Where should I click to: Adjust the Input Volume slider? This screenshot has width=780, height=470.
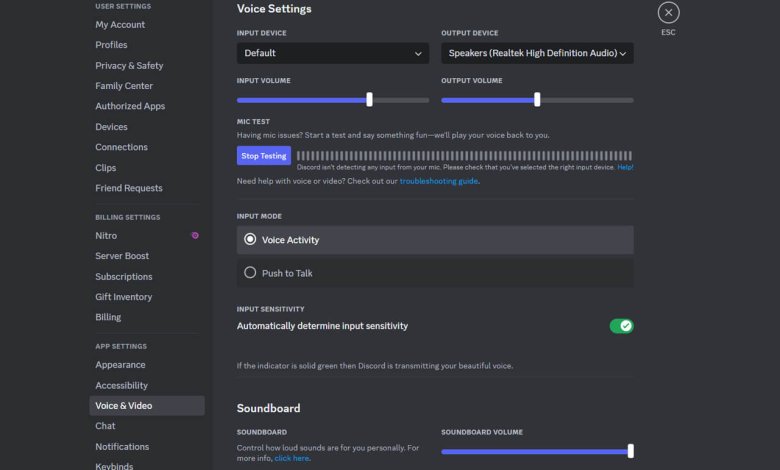369,99
